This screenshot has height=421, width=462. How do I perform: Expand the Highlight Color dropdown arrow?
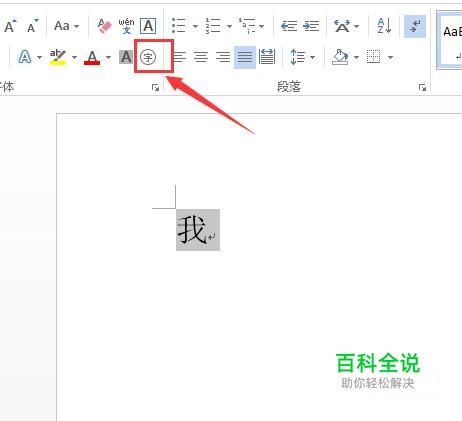(x=74, y=57)
